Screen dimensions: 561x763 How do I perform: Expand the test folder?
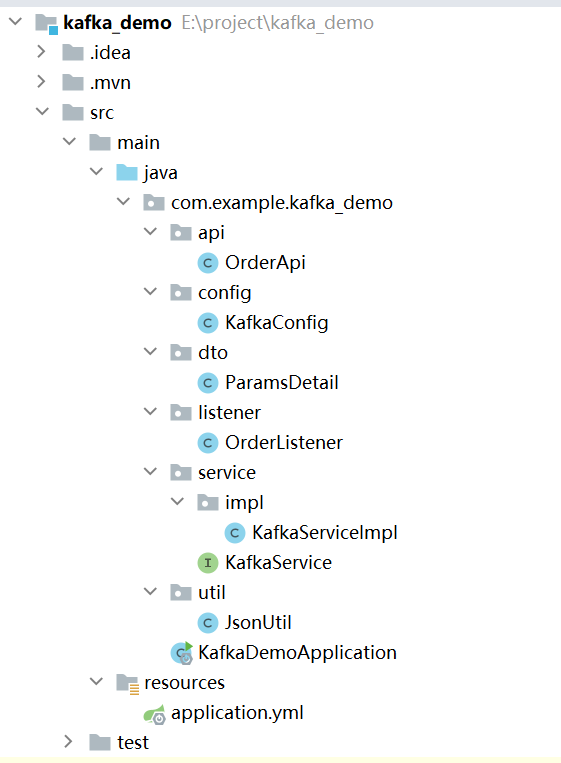[68, 742]
